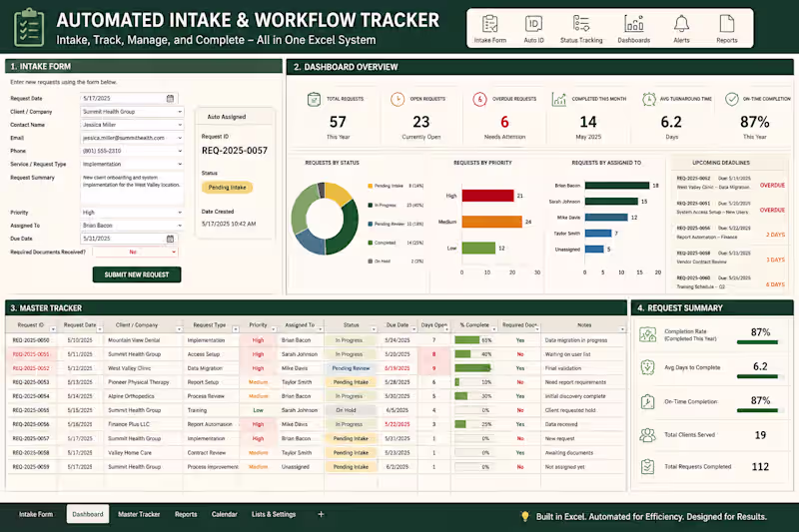Click the Request Summary text box
Image resolution: width=799 pixels, height=532 pixels.
(x=132, y=189)
